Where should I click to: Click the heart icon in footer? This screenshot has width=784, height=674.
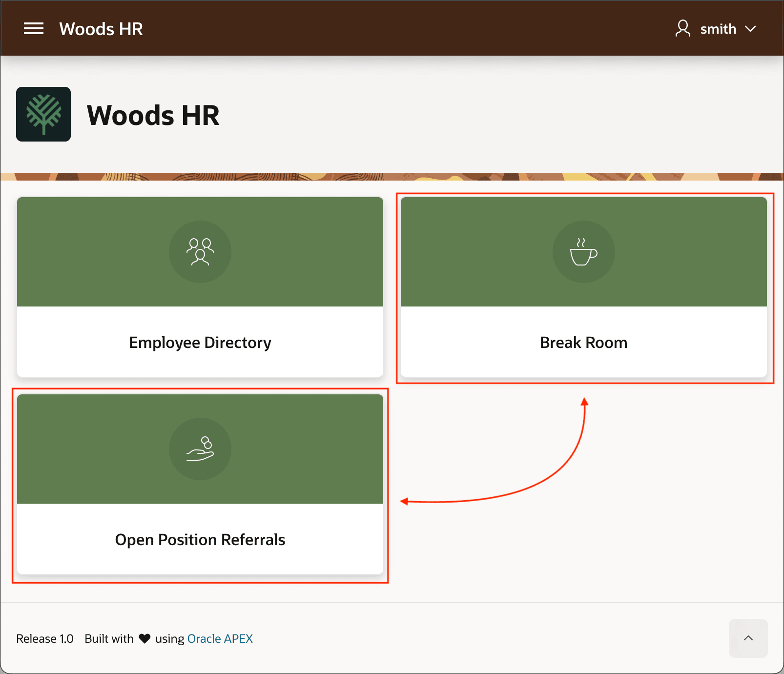coord(144,638)
